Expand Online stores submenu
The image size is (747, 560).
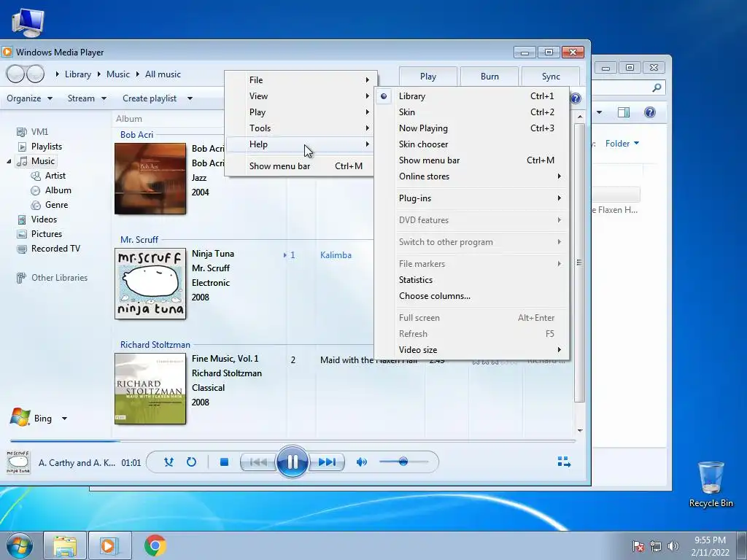click(472, 176)
